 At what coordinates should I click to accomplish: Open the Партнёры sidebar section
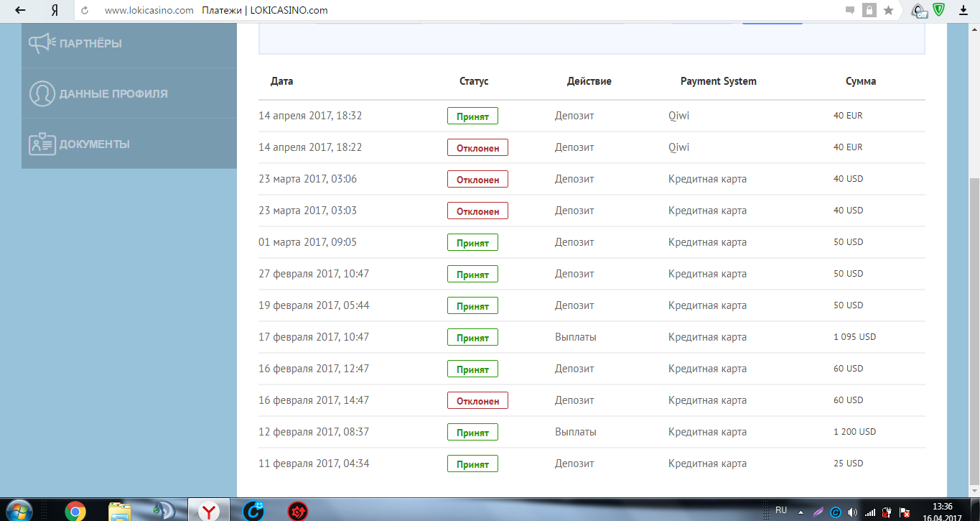[x=129, y=43]
